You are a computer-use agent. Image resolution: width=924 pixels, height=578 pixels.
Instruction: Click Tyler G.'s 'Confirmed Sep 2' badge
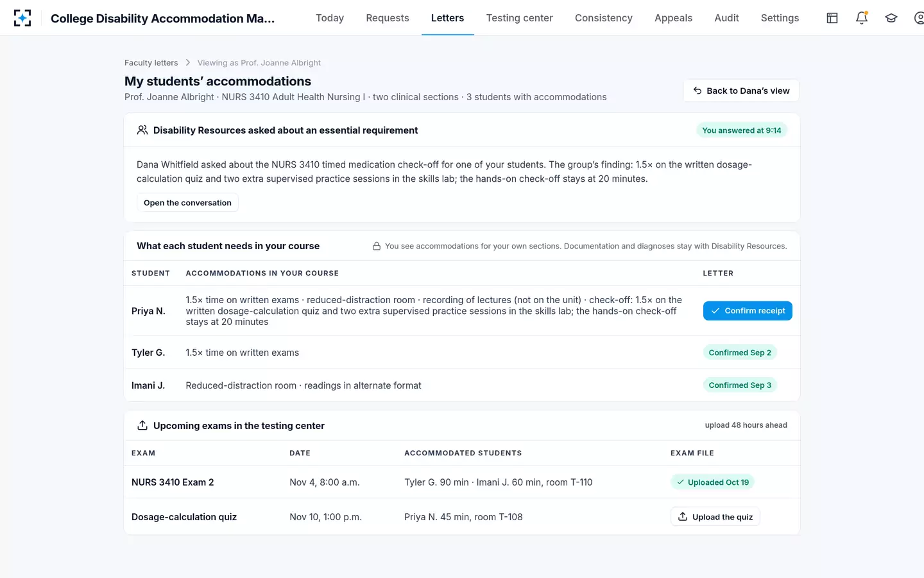click(x=740, y=353)
